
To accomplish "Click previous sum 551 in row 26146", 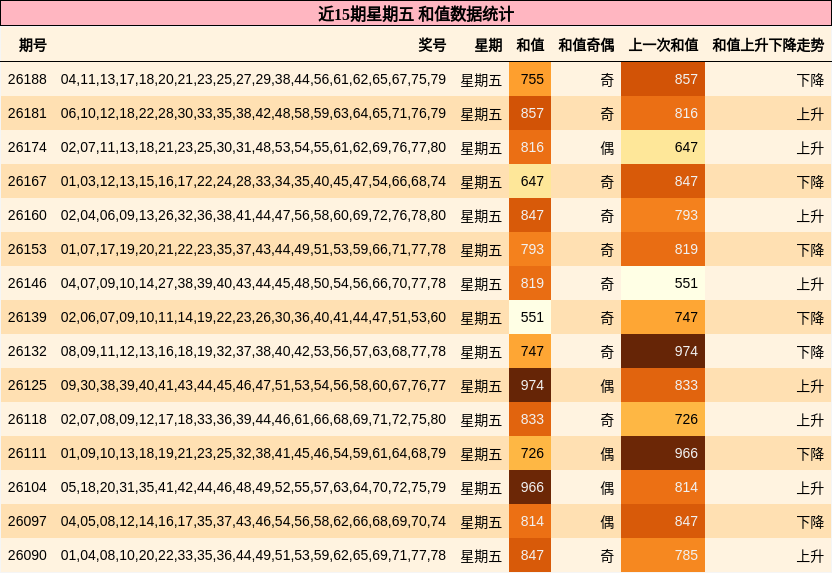I will tap(663, 283).
